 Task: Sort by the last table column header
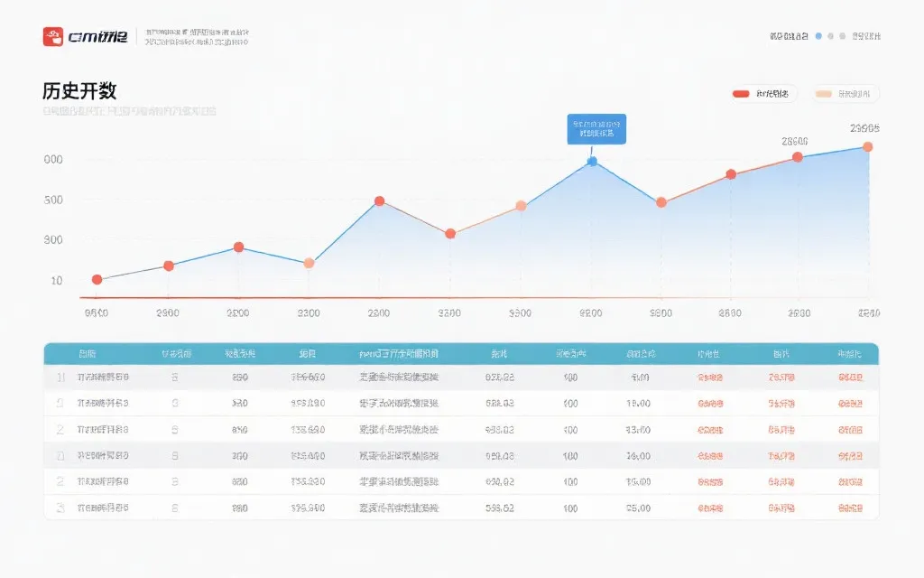pyautogui.click(x=849, y=353)
